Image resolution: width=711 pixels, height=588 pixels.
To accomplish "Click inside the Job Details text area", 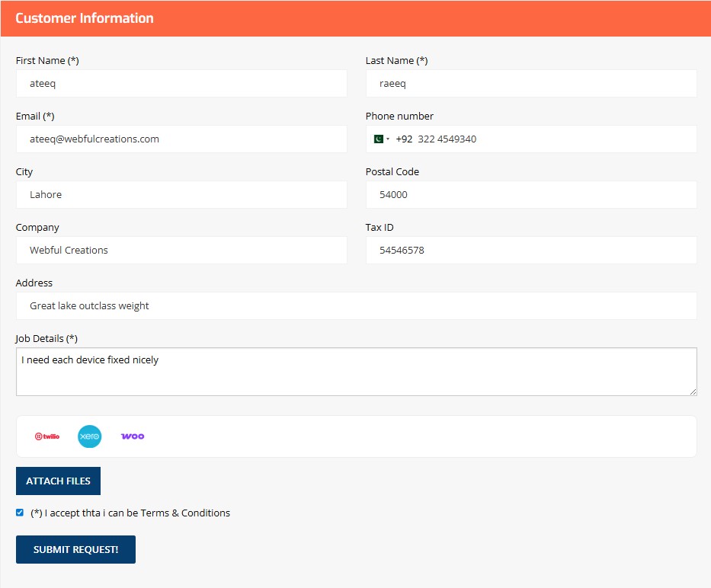I will coord(357,372).
